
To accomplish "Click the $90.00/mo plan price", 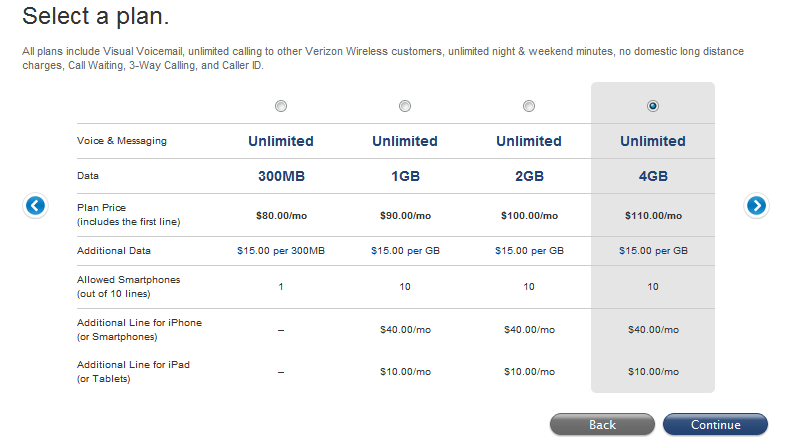I will [x=405, y=216].
